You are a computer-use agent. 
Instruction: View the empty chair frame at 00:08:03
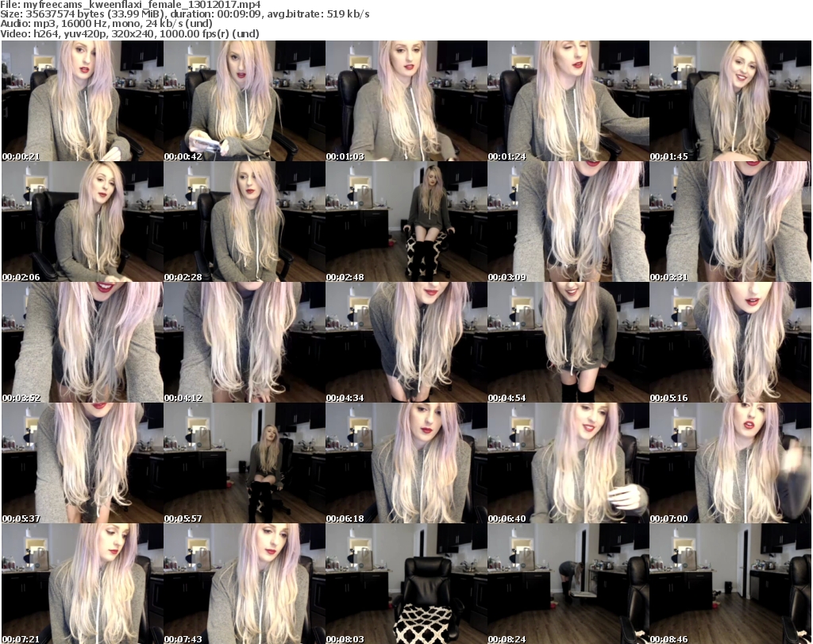(x=406, y=584)
